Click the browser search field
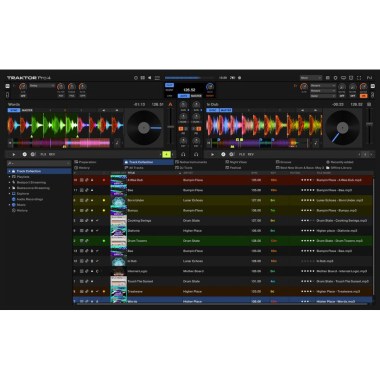380x380 pixels. pyautogui.click(x=39, y=163)
